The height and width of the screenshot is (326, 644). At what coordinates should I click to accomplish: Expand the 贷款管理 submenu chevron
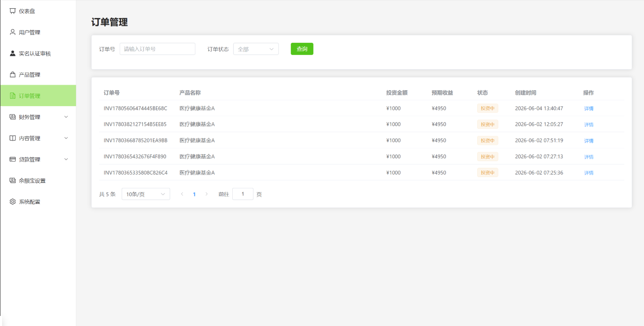point(66,159)
